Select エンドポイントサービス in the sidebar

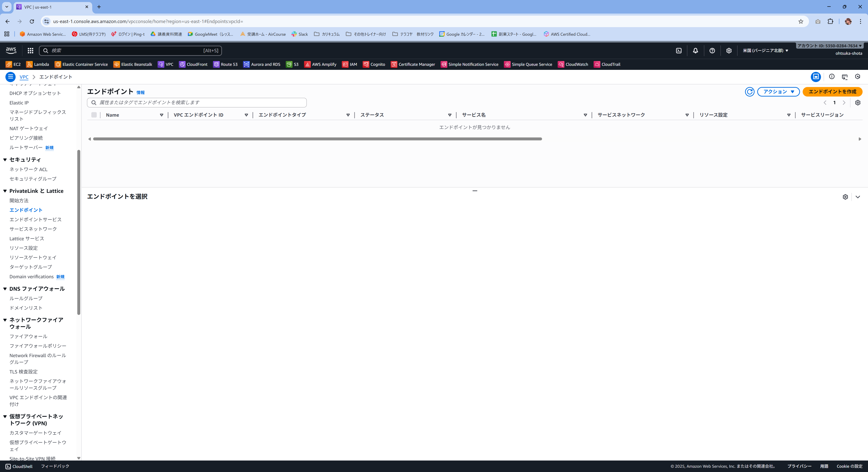tap(35, 219)
